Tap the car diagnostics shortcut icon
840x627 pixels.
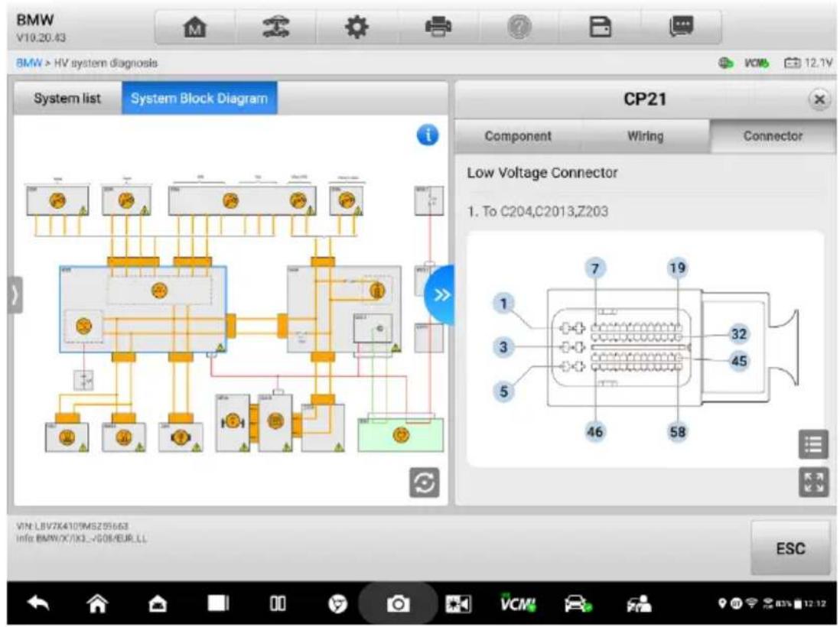pos(578,604)
